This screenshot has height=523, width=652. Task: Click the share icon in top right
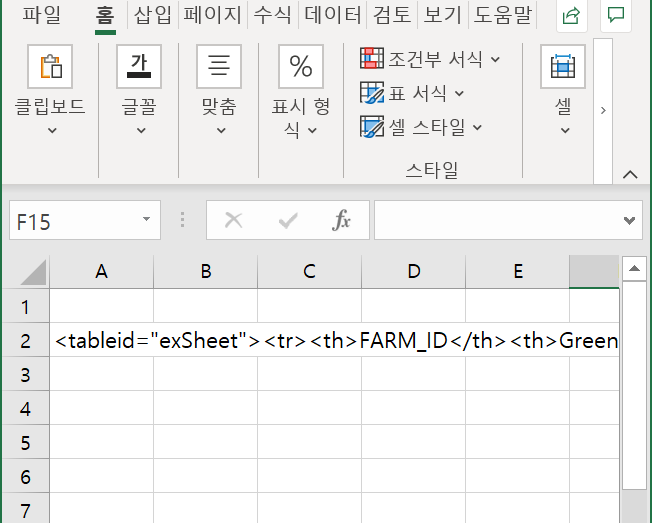[x=572, y=15]
